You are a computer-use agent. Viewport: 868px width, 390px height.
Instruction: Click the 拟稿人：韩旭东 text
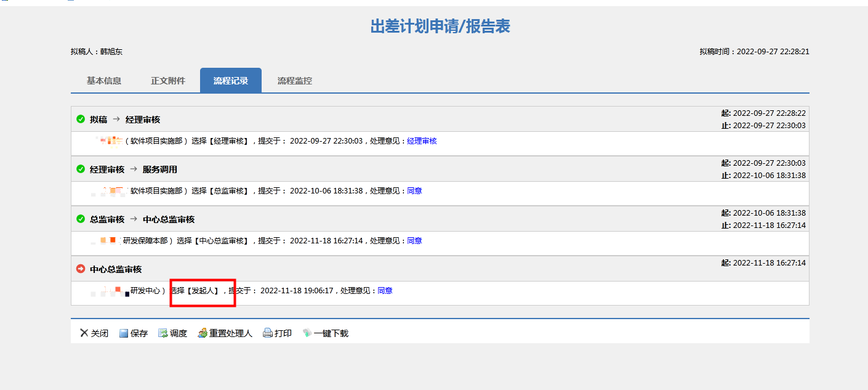click(97, 52)
